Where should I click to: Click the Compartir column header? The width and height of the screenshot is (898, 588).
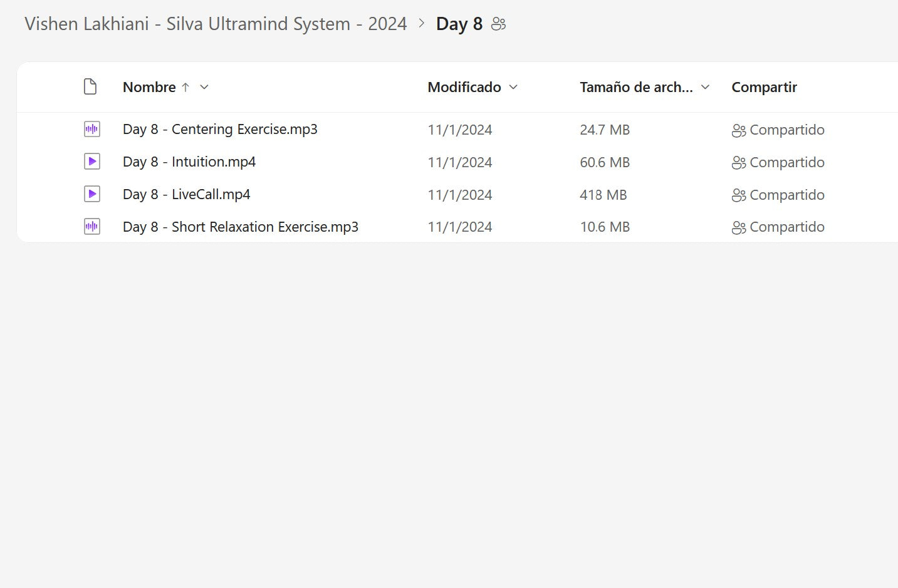[x=764, y=88]
